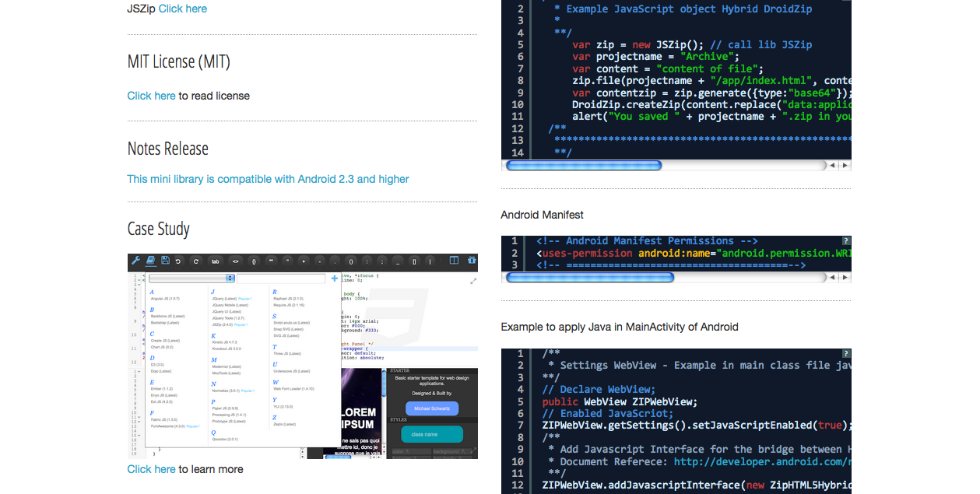Screen dimensions: 980x494
Task: Click the Save icon in the code editor
Action: point(165,261)
